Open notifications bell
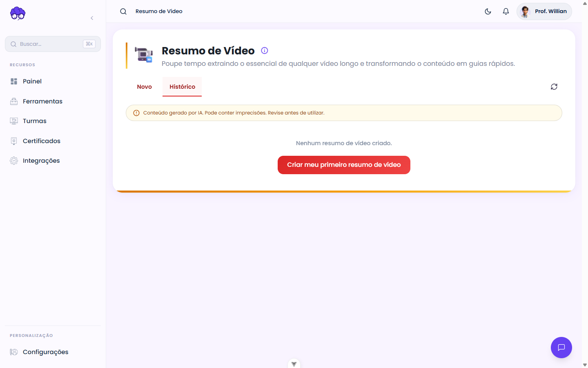This screenshot has width=588, height=368. (x=506, y=11)
